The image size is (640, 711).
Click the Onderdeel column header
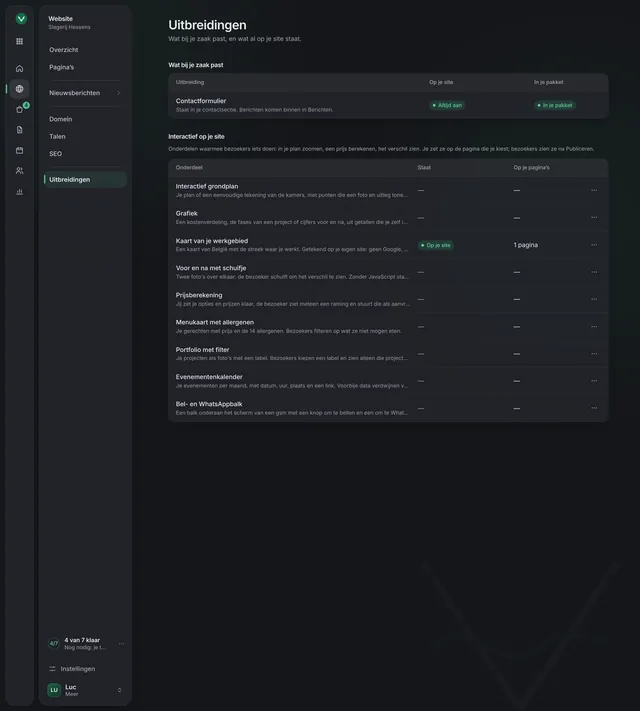pos(189,168)
